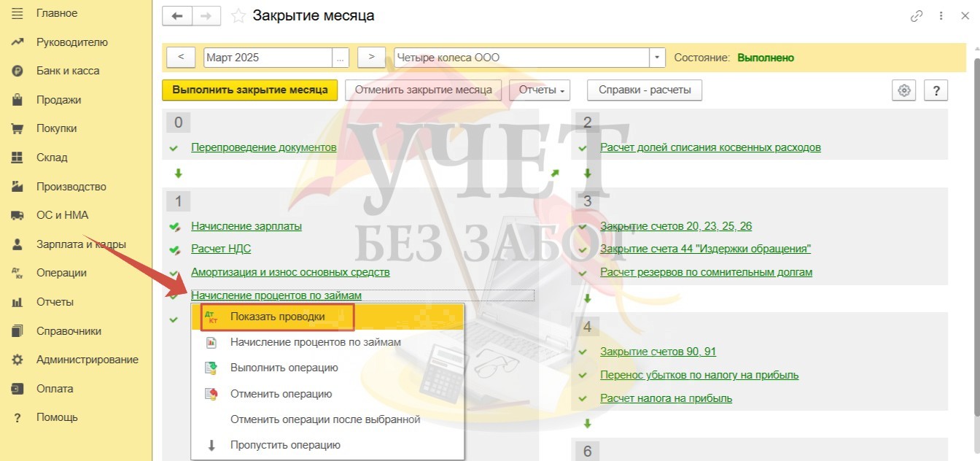The height and width of the screenshot is (461, 980).
Task: Open the Покупки sidebar section
Action: pos(57,128)
